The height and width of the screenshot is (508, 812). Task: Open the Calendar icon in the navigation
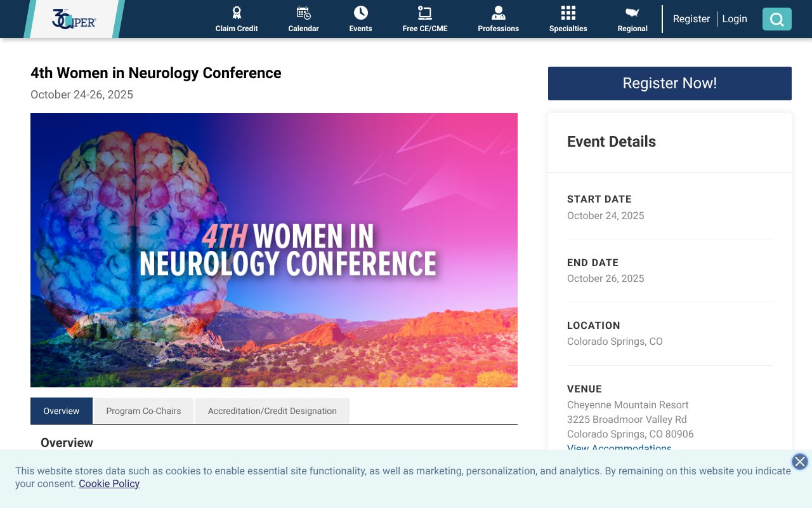pyautogui.click(x=303, y=13)
